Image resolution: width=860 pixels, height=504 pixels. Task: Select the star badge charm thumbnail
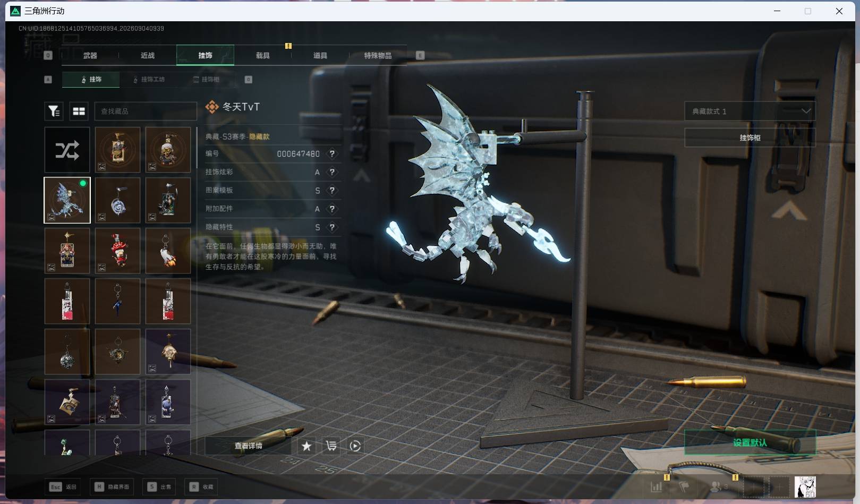(117, 352)
